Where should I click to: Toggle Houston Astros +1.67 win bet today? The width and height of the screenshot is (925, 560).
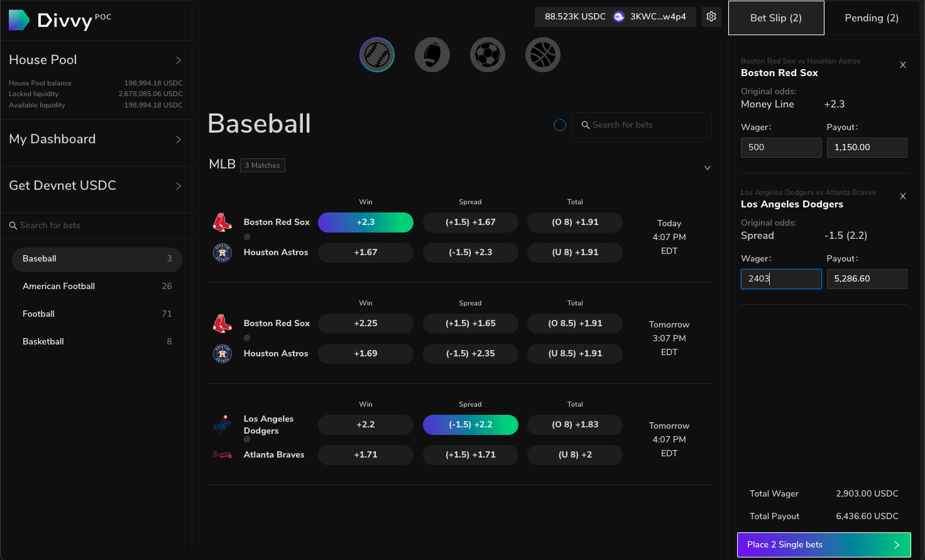tap(366, 253)
